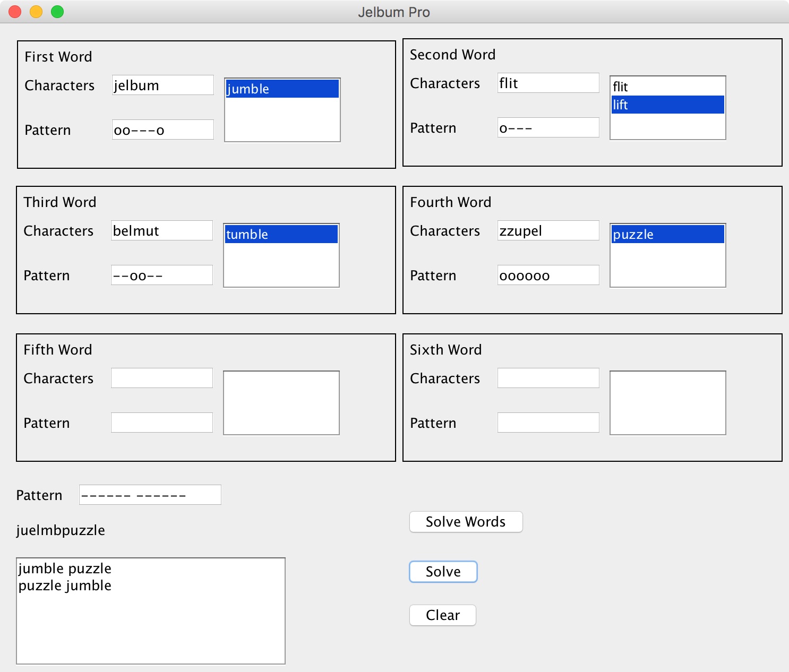The width and height of the screenshot is (789, 672).
Task: Click the green maximize window button
Action: (x=57, y=12)
